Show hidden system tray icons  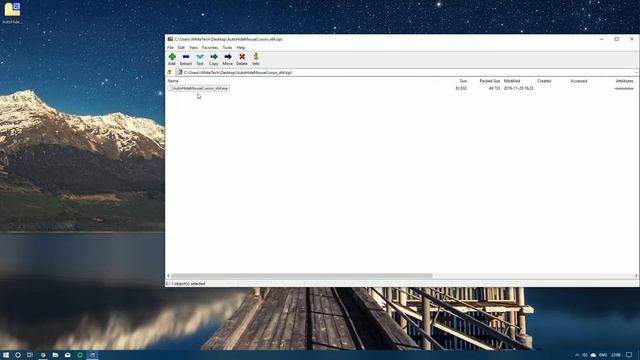(577, 355)
